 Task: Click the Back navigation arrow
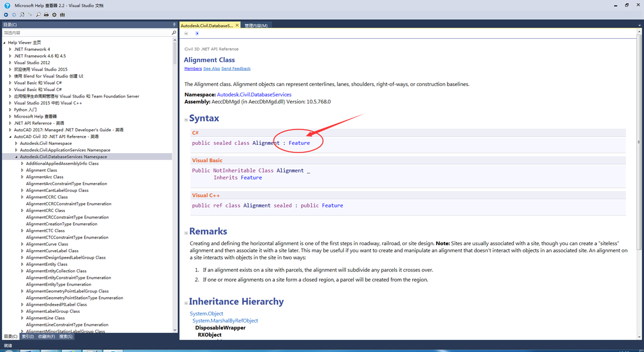[x=6, y=15]
